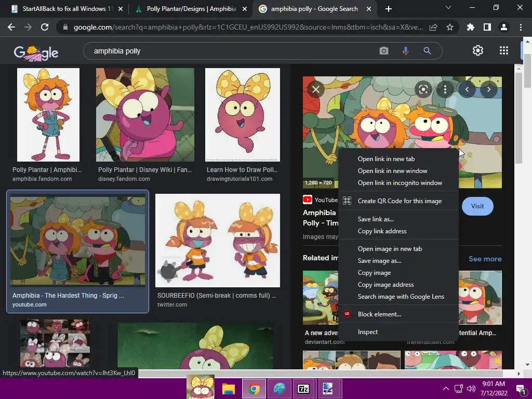Launch Google Lens on preview image
Viewport: 532px width, 399px height.
pyautogui.click(x=423, y=89)
